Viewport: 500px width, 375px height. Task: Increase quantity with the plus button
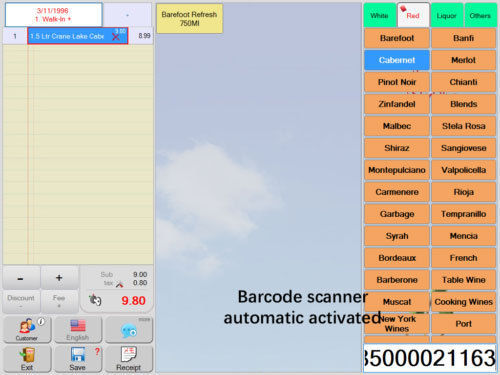point(59,278)
